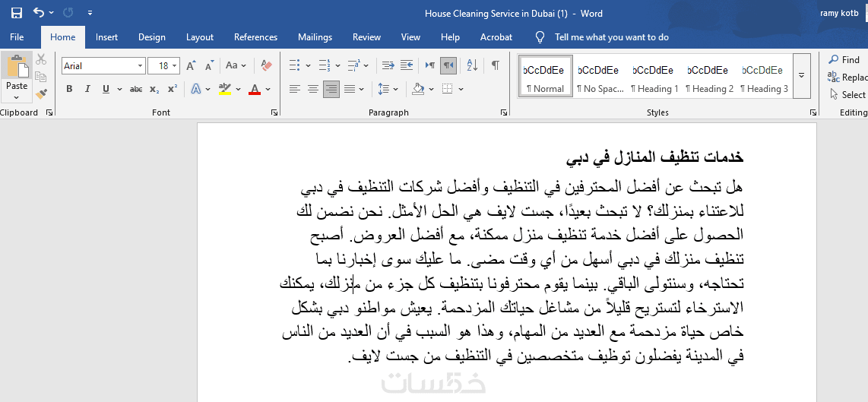868x402 pixels.
Task: Click the Tell me lightbulb icon
Action: [x=540, y=37]
